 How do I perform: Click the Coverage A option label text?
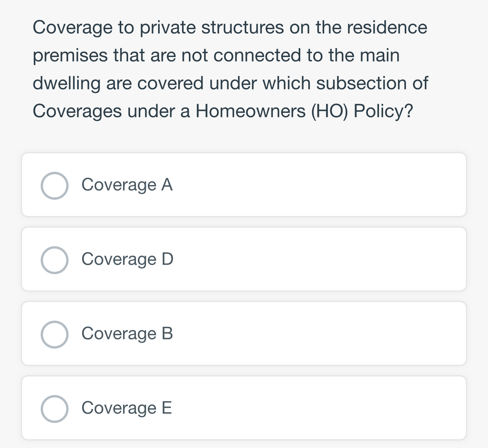(x=127, y=185)
